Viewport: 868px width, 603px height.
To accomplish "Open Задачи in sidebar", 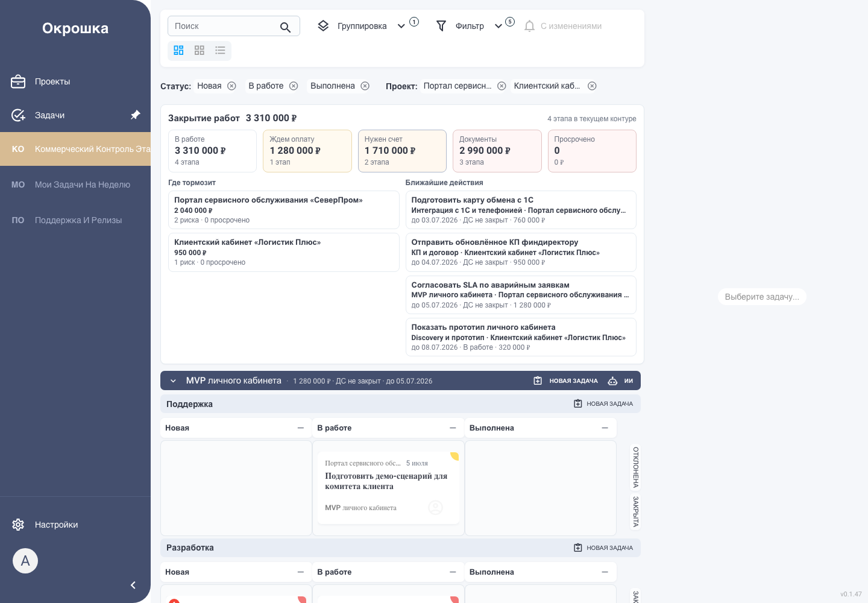I will click(x=75, y=115).
